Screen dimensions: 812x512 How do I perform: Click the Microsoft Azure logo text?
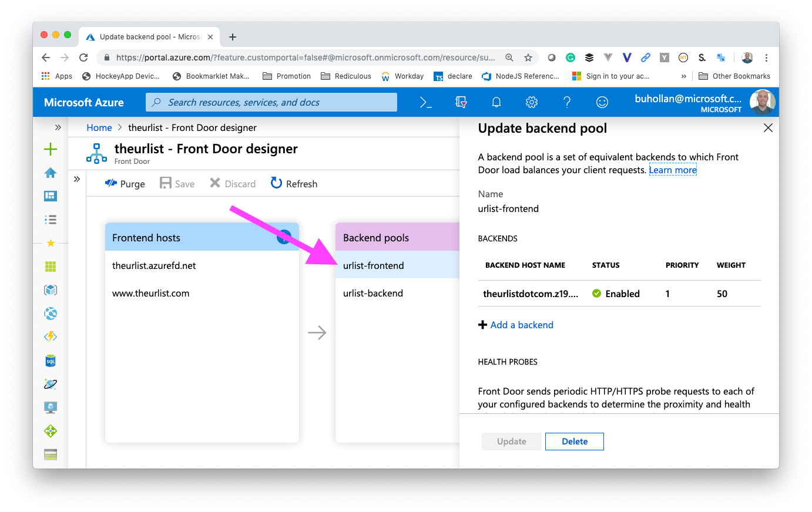[x=84, y=102]
